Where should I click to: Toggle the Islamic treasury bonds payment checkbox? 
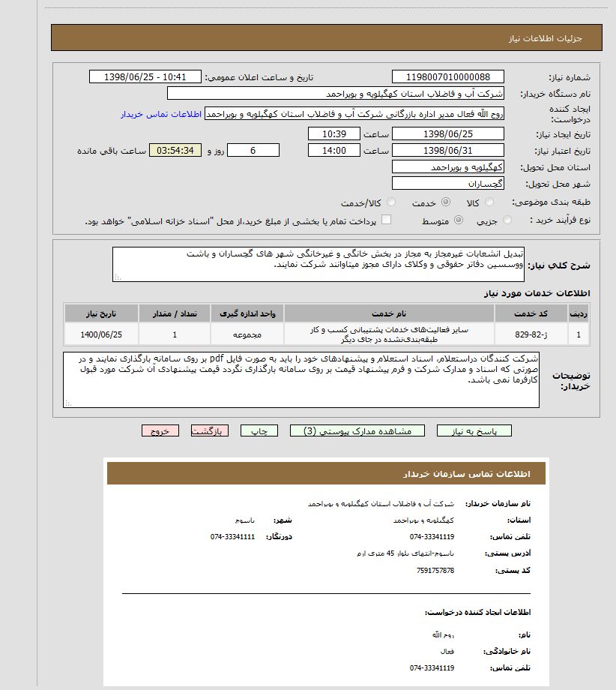coord(387,220)
